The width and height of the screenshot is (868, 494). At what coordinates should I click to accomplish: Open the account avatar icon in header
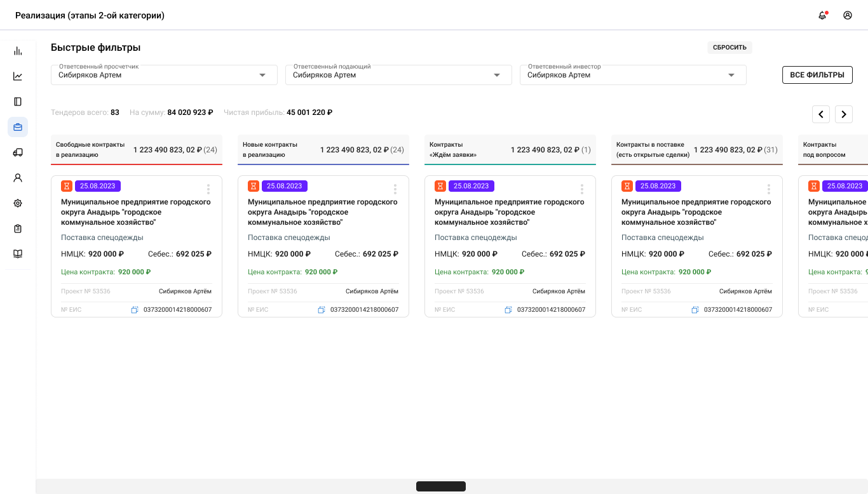(848, 15)
